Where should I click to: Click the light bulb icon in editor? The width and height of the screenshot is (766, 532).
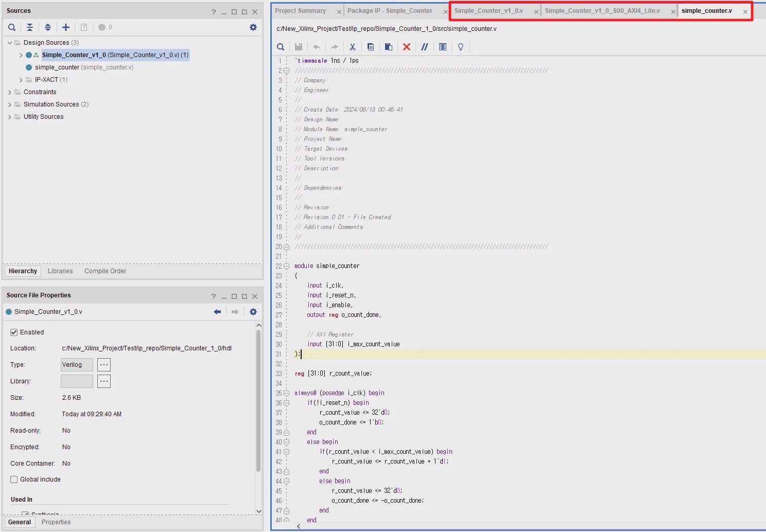[x=461, y=47]
